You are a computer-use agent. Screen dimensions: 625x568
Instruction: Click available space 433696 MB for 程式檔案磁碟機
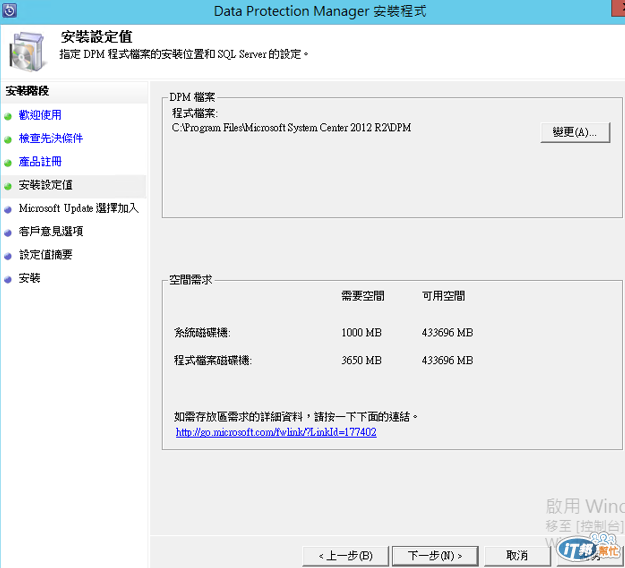tap(448, 360)
